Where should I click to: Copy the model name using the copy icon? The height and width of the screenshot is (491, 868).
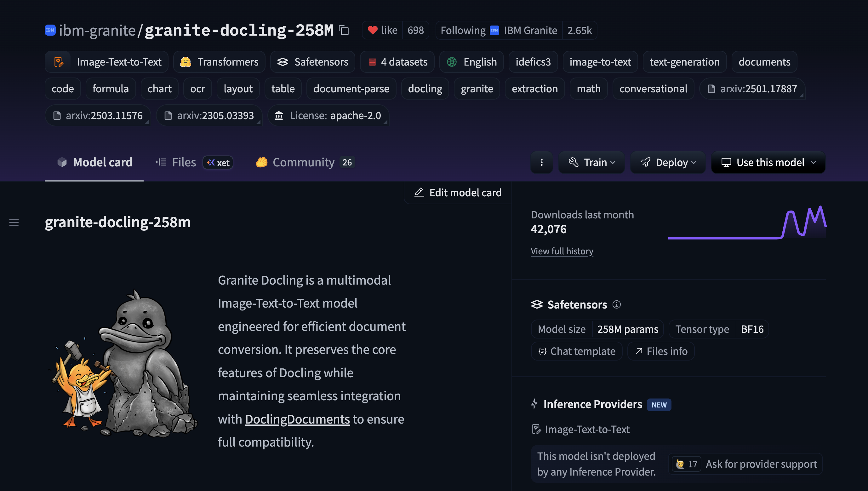pyautogui.click(x=343, y=30)
